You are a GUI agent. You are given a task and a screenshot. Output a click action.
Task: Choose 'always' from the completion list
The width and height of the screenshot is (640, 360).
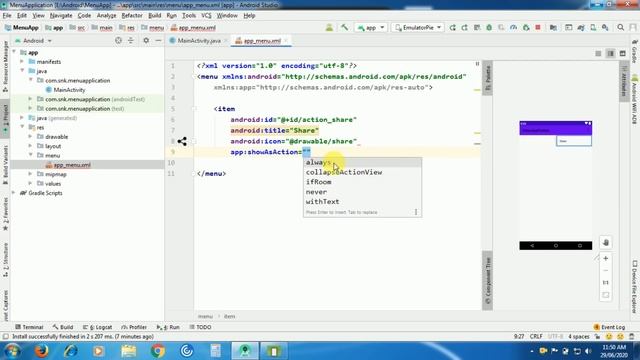click(362, 162)
